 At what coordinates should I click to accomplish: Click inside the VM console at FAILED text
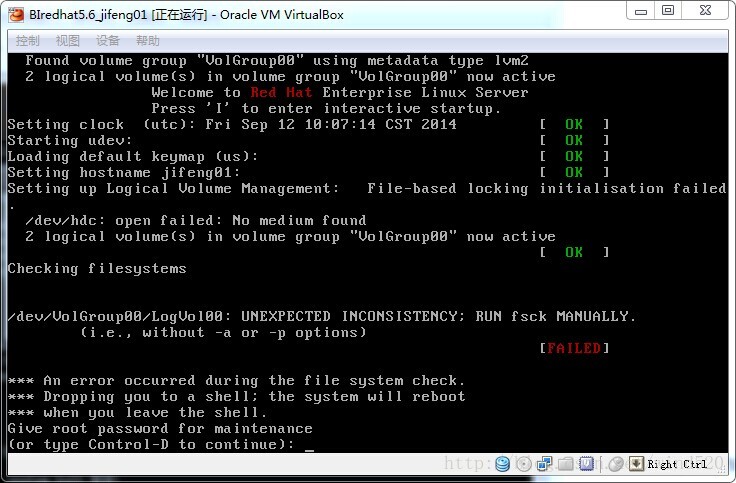(x=573, y=348)
